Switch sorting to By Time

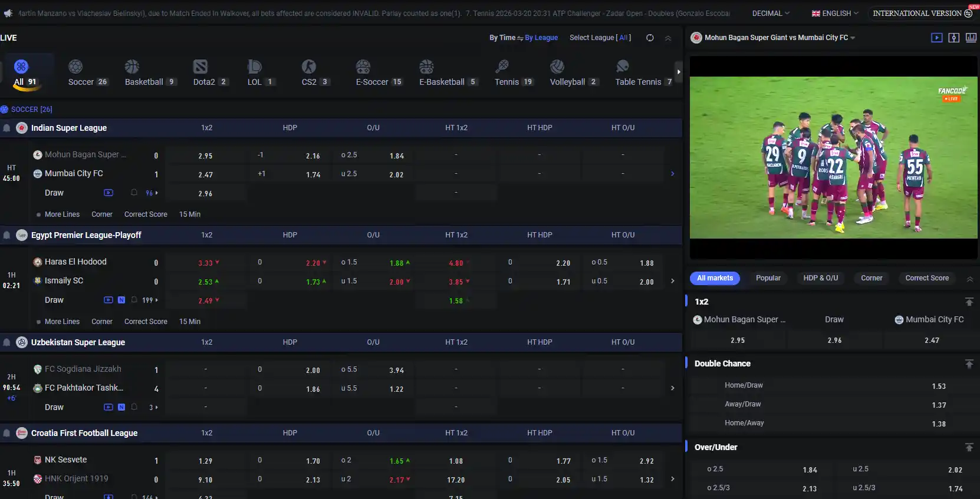pos(502,38)
